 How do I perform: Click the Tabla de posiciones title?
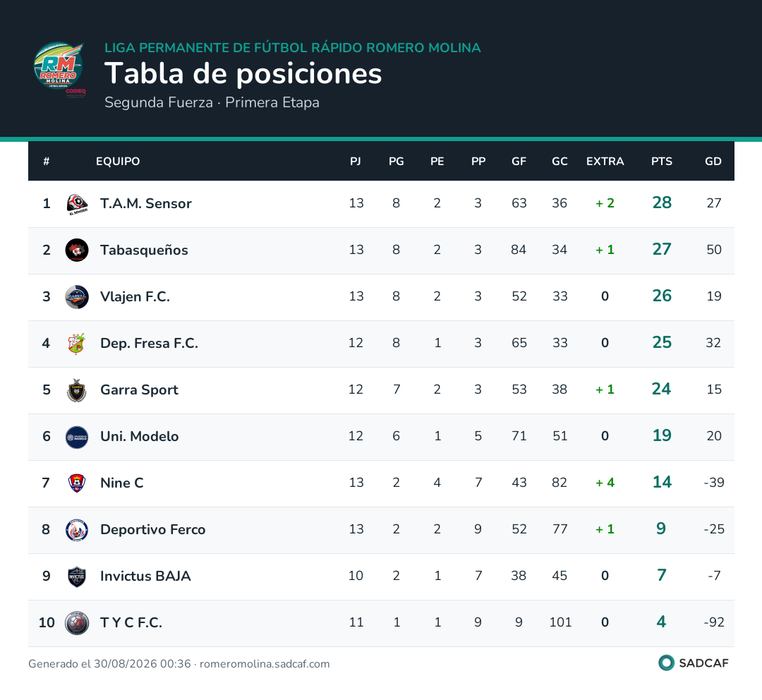pyautogui.click(x=243, y=74)
